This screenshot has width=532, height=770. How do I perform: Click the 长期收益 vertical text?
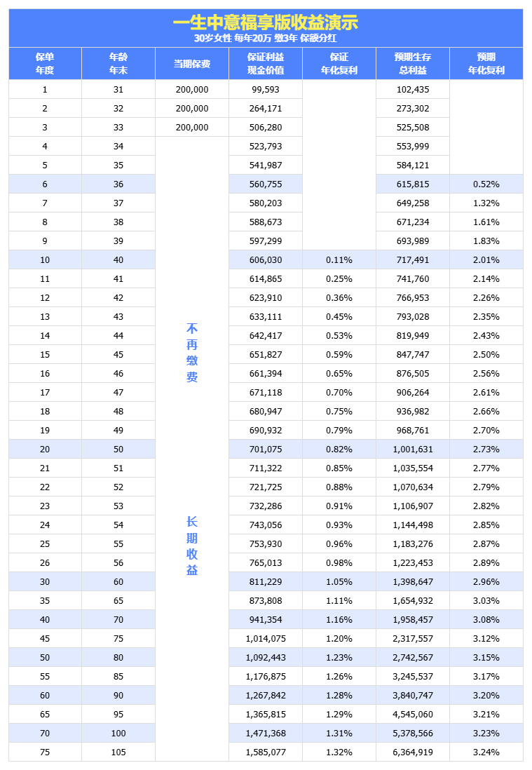[x=192, y=546]
